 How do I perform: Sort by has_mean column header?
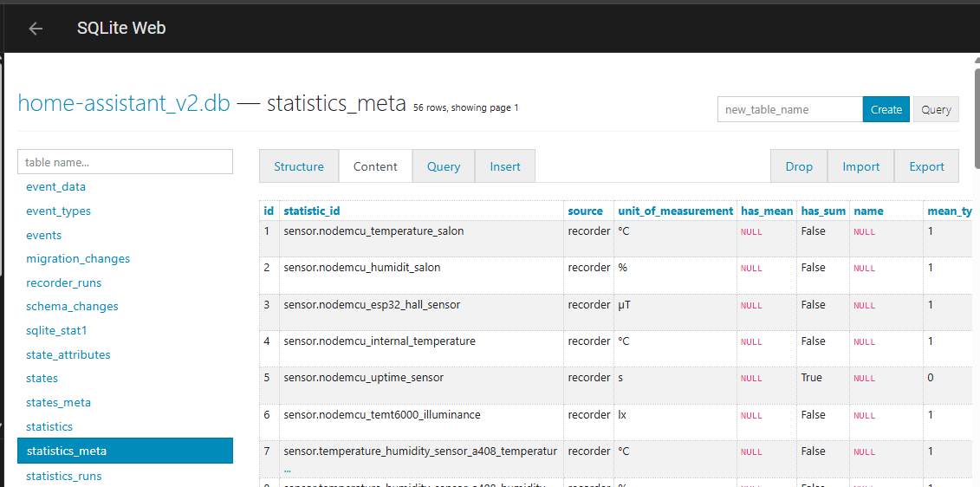click(x=767, y=211)
